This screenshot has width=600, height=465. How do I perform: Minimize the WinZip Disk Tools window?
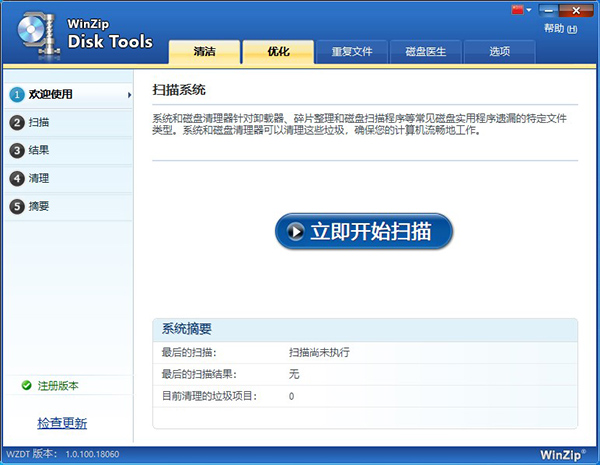point(548,10)
